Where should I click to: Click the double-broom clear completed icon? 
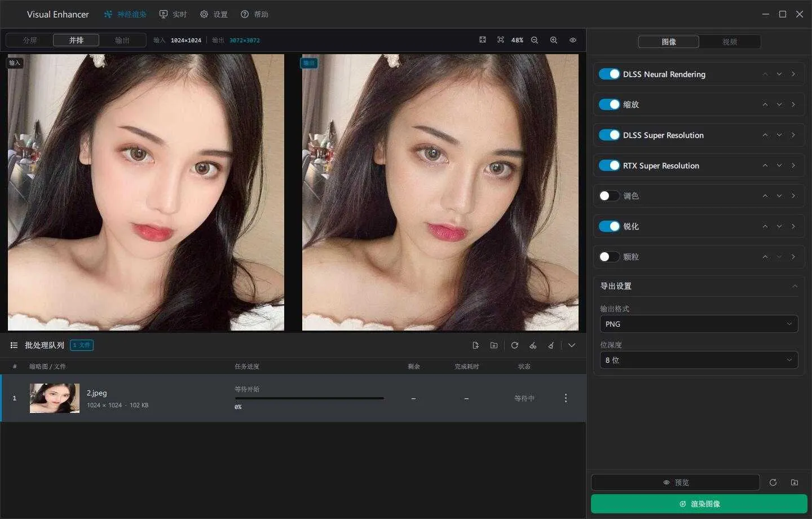pos(533,345)
